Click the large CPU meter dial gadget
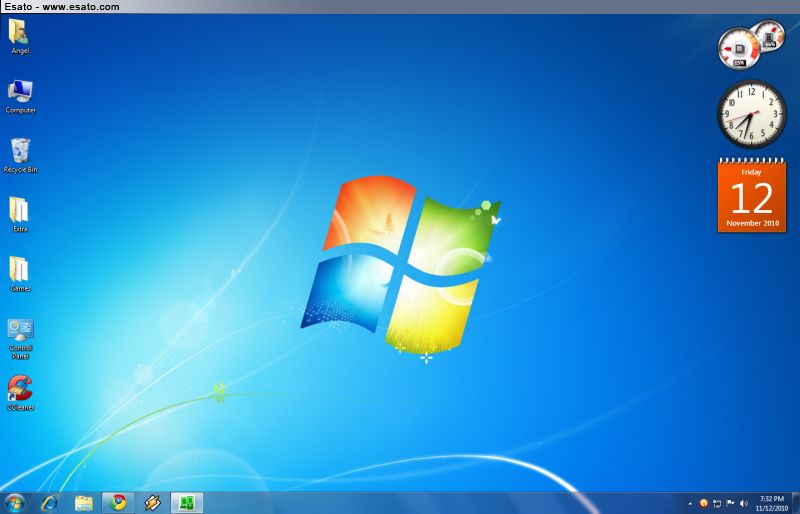This screenshot has width=800, height=514. tap(739, 48)
